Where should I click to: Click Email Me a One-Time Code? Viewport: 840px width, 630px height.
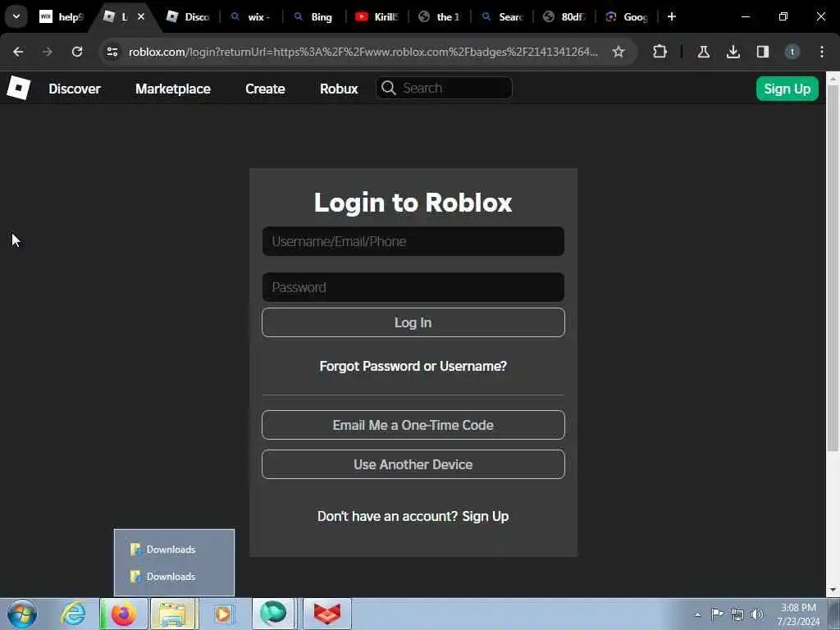tap(413, 425)
